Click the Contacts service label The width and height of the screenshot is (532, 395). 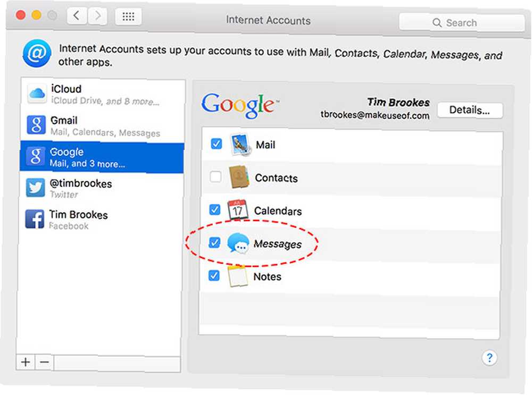(x=276, y=178)
